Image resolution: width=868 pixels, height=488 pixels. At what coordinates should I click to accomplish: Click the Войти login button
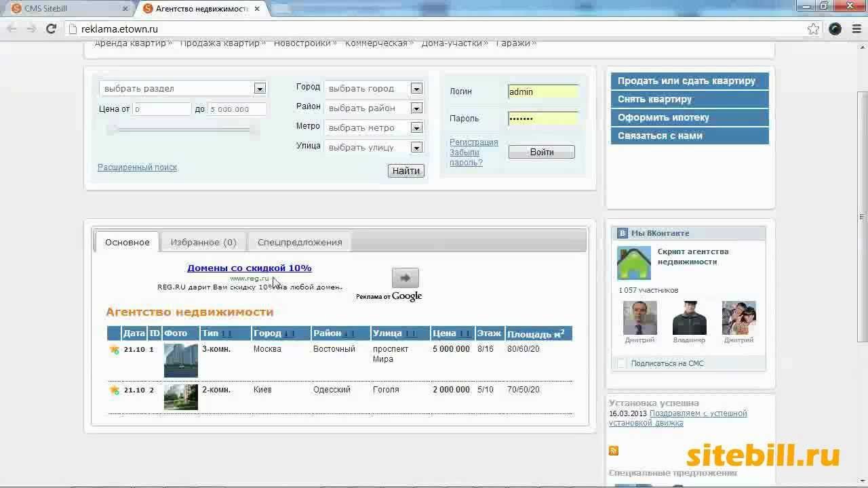[542, 152]
